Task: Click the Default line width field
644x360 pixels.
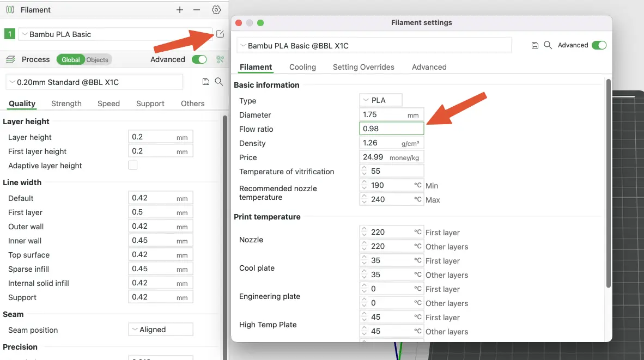Action: click(x=161, y=198)
